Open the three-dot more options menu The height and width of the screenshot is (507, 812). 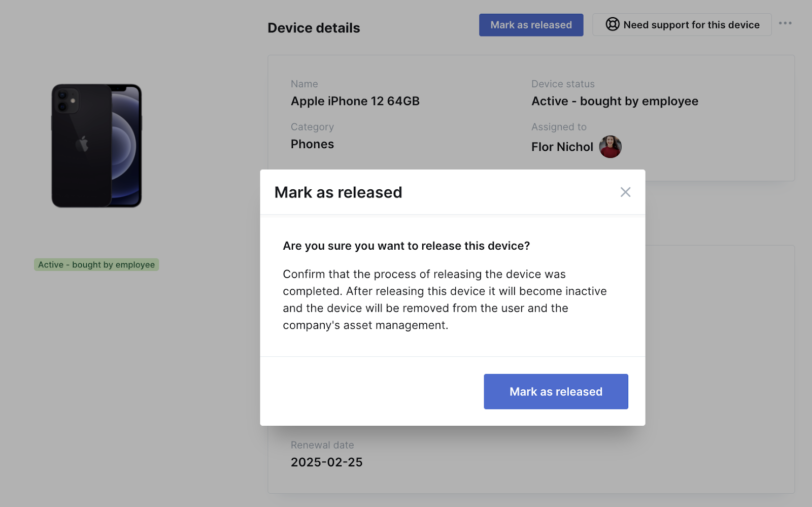[785, 23]
